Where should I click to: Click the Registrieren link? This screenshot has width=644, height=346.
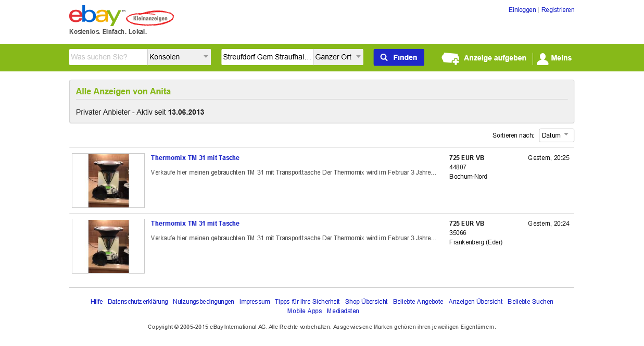click(x=558, y=10)
